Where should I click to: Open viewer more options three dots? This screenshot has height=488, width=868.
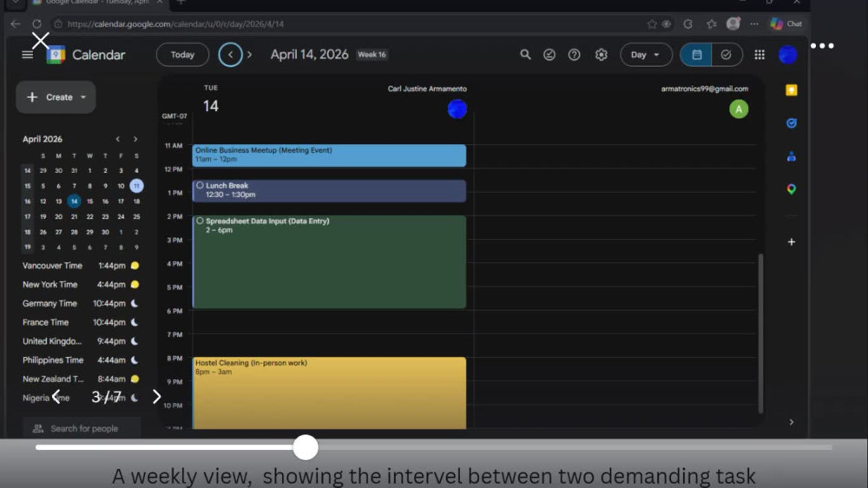click(x=822, y=46)
